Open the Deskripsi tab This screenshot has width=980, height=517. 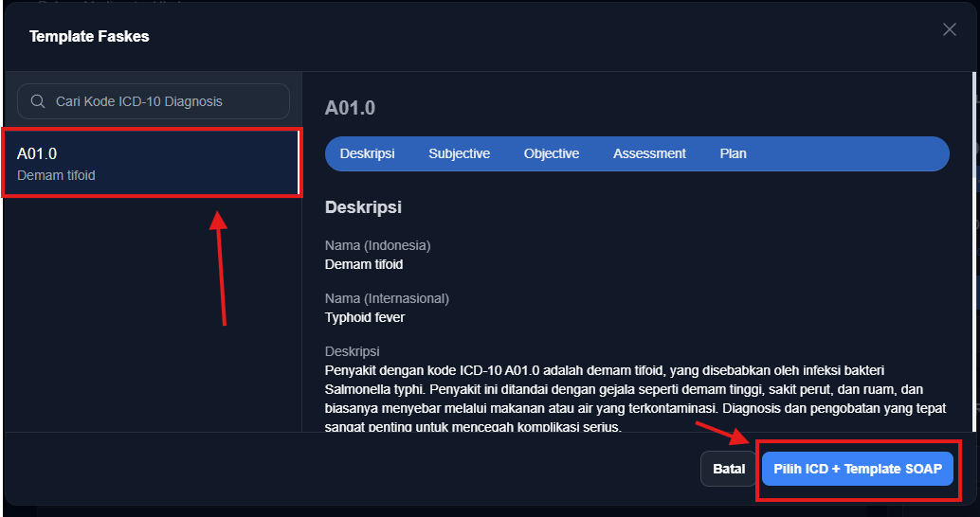[367, 153]
